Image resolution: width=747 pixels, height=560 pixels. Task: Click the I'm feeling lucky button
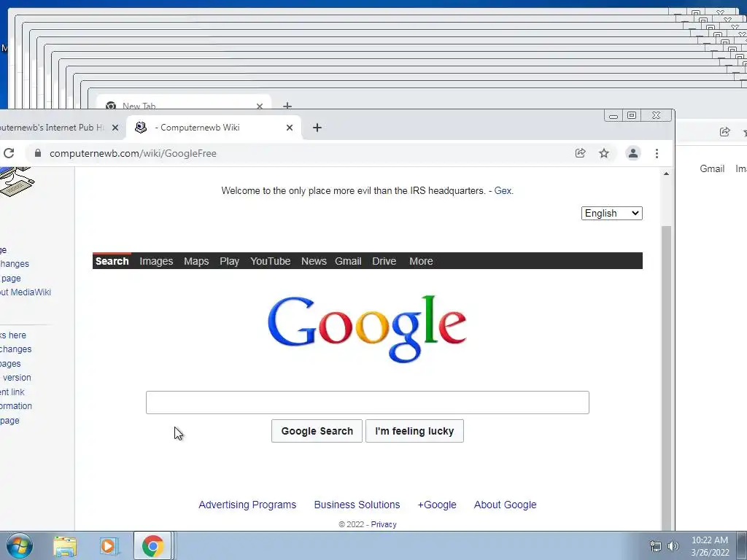click(414, 431)
